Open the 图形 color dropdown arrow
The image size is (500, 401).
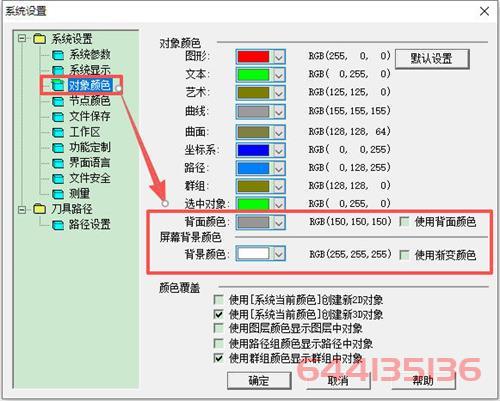point(279,57)
